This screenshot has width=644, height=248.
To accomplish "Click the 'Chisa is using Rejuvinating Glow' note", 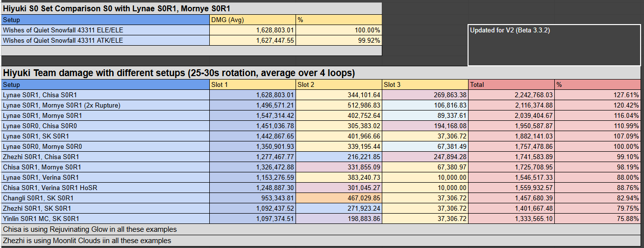I will 321,229.
